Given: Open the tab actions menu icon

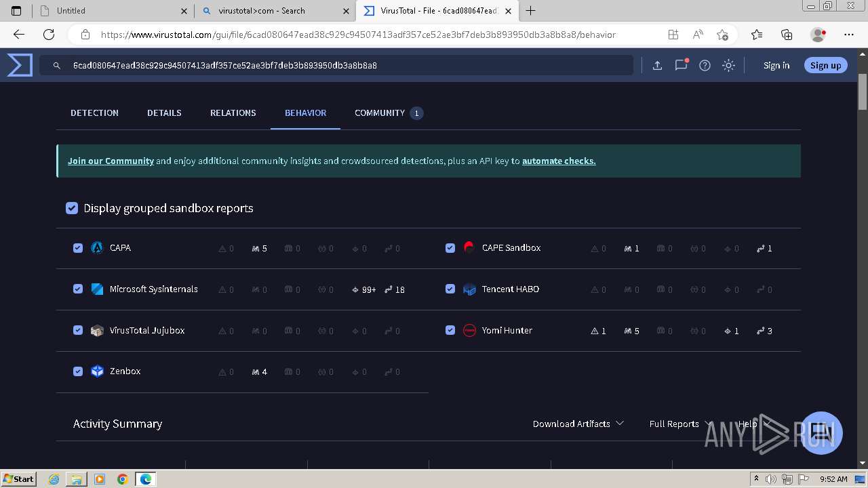Looking at the screenshot, I should point(16,11).
